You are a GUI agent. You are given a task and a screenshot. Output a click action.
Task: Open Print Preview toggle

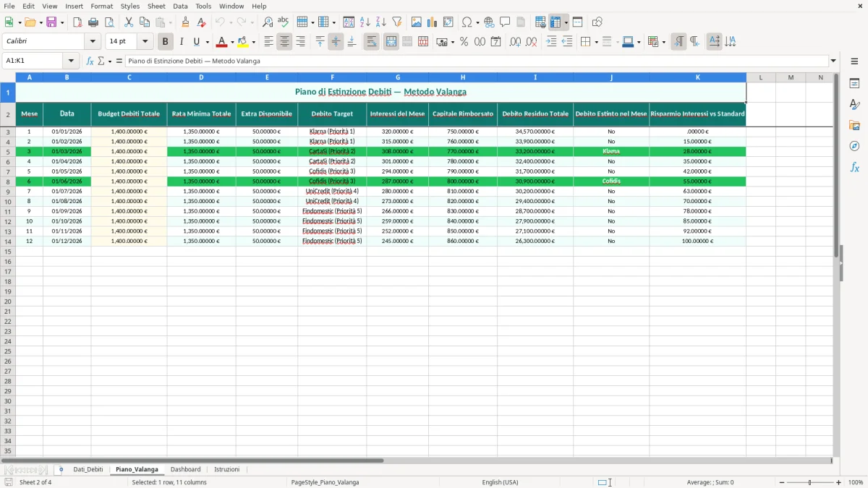coord(109,22)
